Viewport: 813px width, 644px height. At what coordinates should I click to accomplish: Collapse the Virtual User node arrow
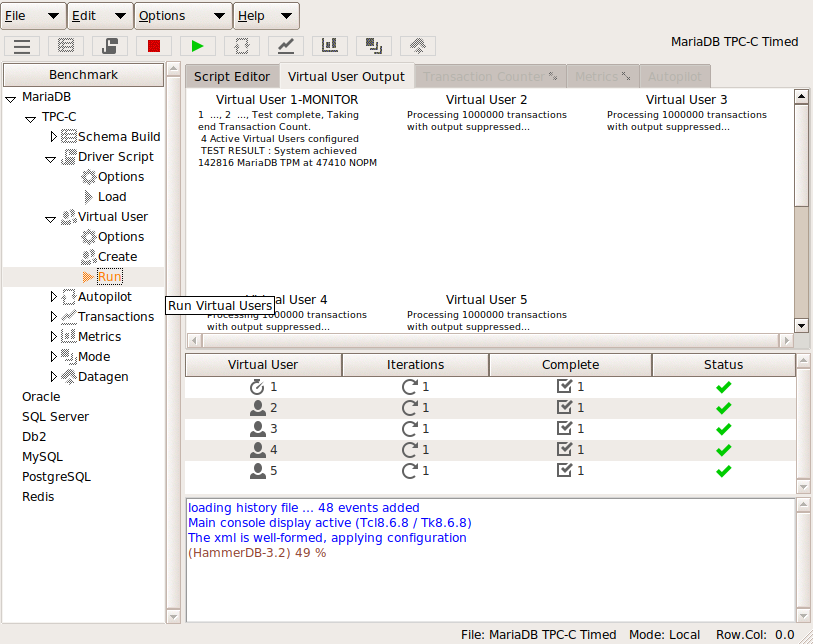(x=50, y=219)
